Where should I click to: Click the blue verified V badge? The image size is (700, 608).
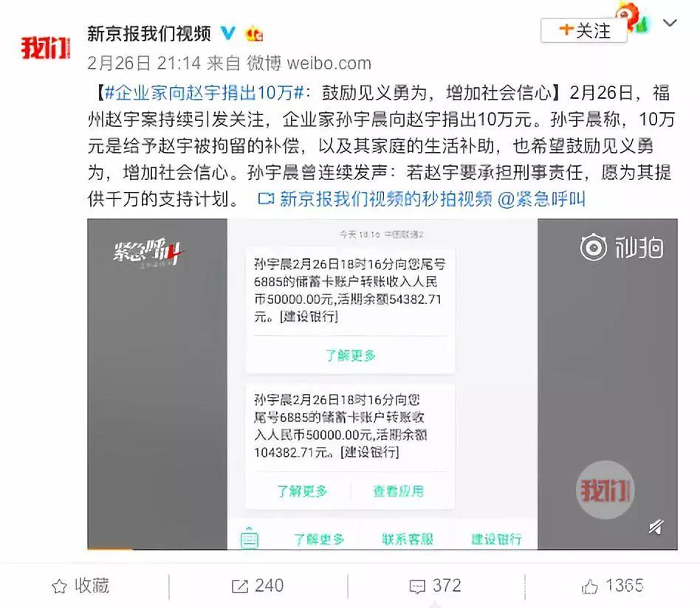[227, 33]
